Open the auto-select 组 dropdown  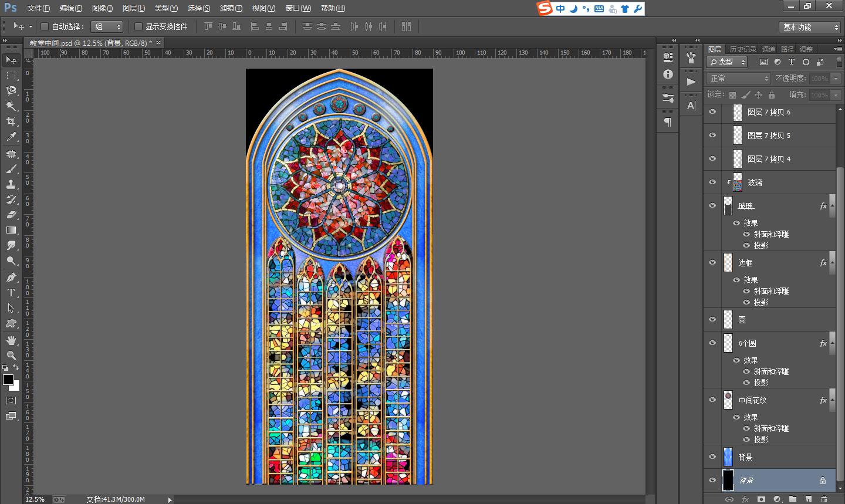pyautogui.click(x=107, y=26)
